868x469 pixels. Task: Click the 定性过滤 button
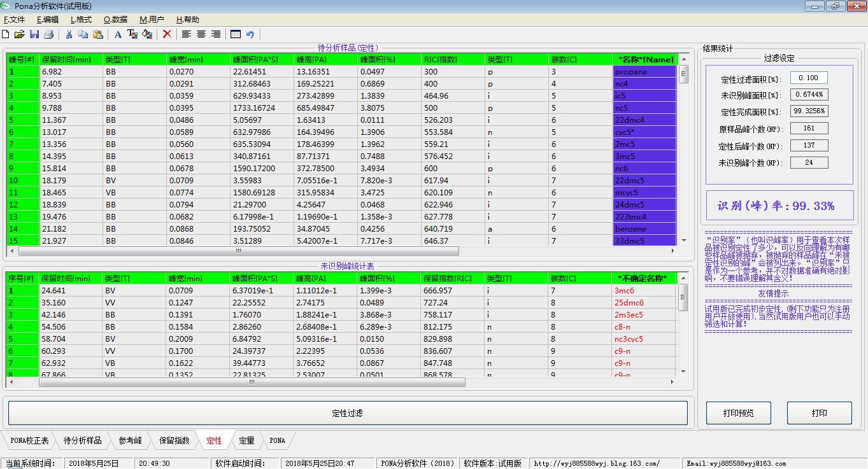pos(348,413)
